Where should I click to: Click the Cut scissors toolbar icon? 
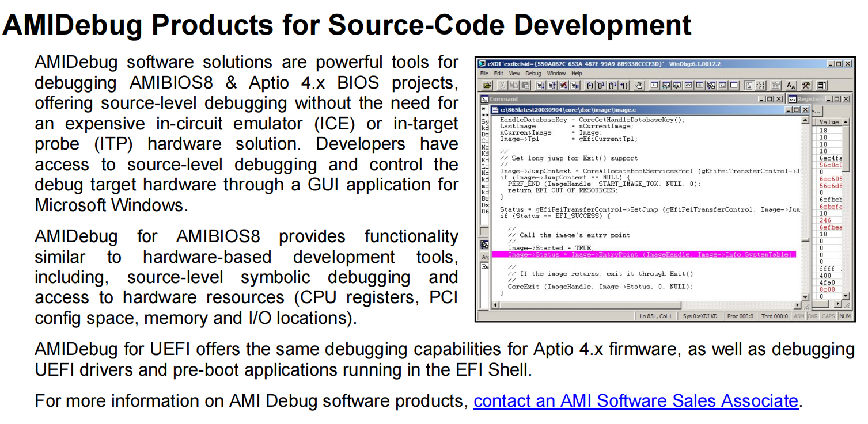pyautogui.click(x=503, y=85)
